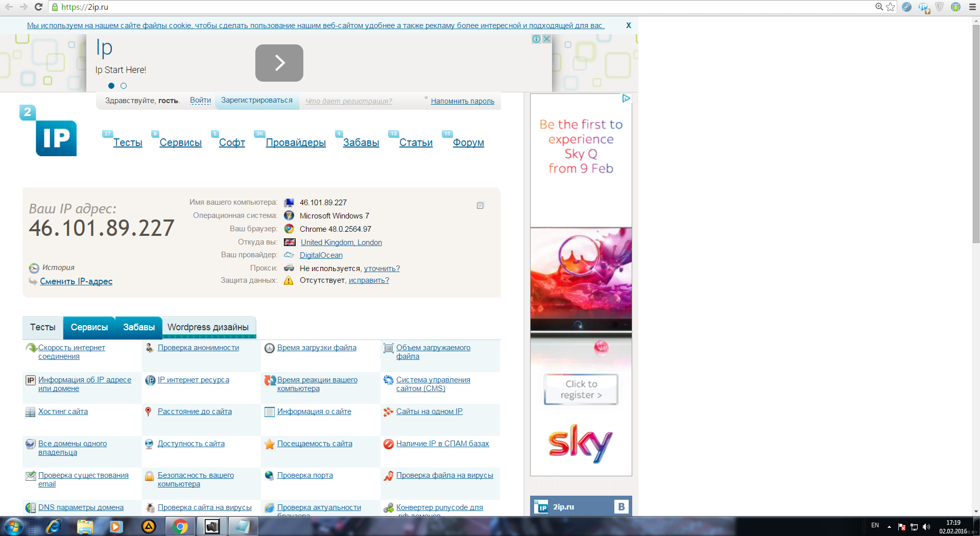The height and width of the screenshot is (536, 980).
Task: Open Провайдеры in main navigation
Action: point(296,142)
